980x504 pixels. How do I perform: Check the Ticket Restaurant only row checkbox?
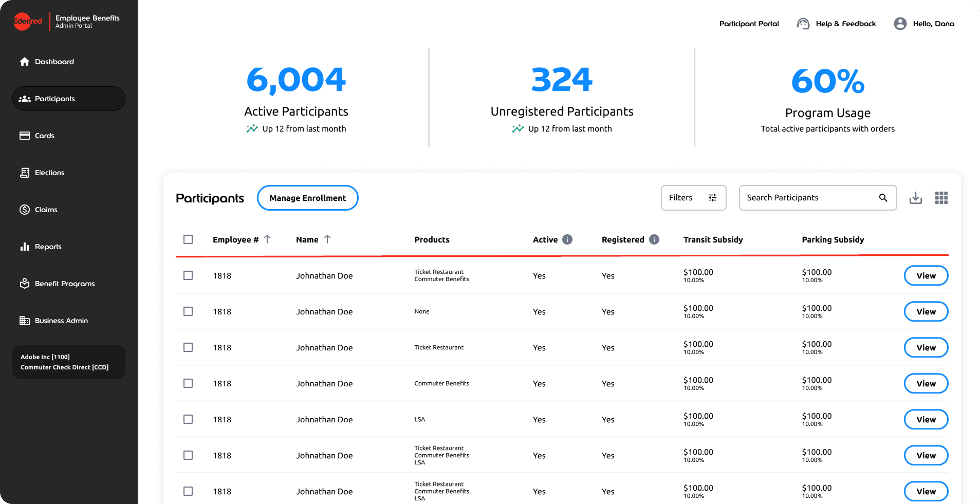point(188,347)
